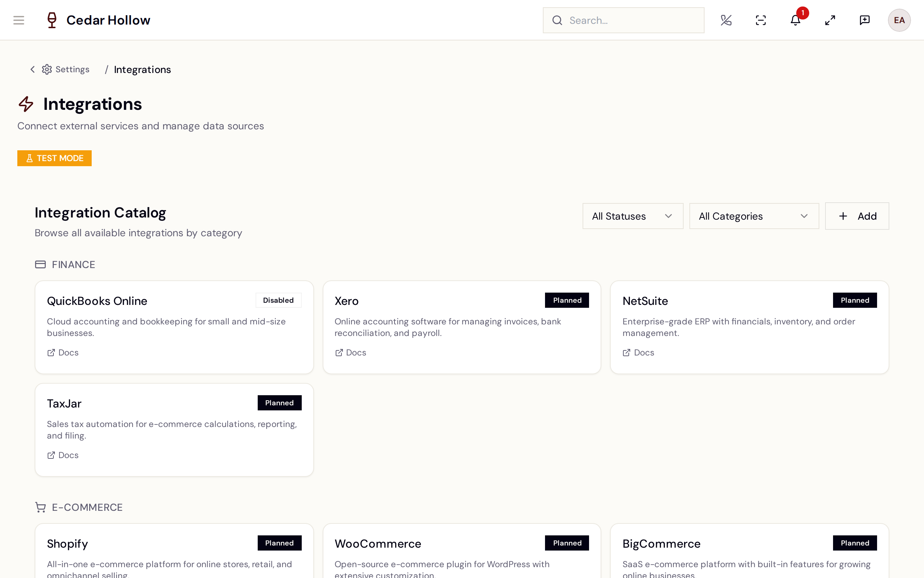Click the Disabled badge on QuickBooks Online

(x=278, y=300)
